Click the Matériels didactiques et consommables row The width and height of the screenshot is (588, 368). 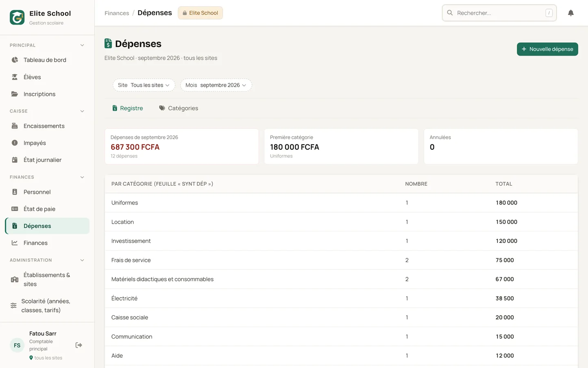pos(341,279)
